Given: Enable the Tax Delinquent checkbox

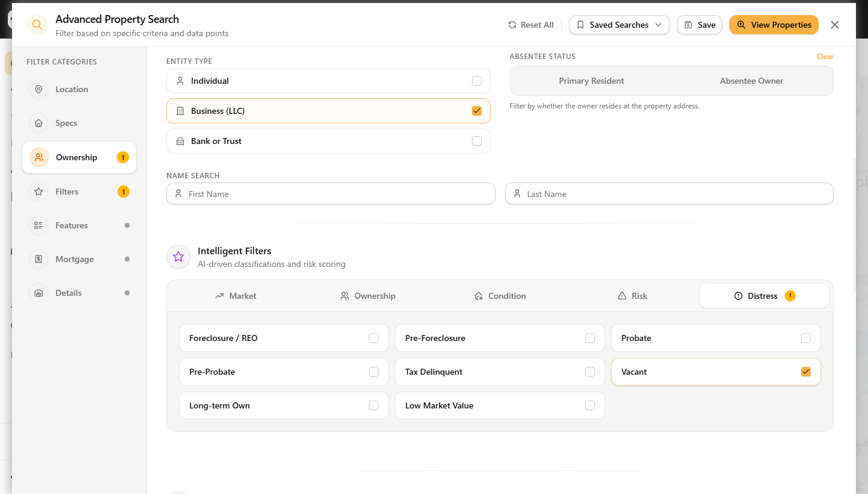Looking at the screenshot, I should [x=590, y=372].
